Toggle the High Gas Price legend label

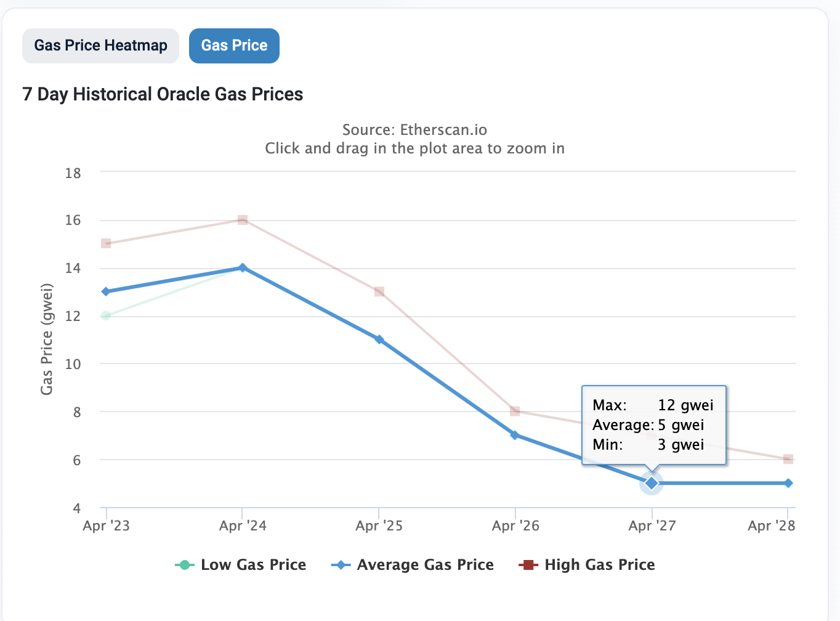pyautogui.click(x=599, y=564)
